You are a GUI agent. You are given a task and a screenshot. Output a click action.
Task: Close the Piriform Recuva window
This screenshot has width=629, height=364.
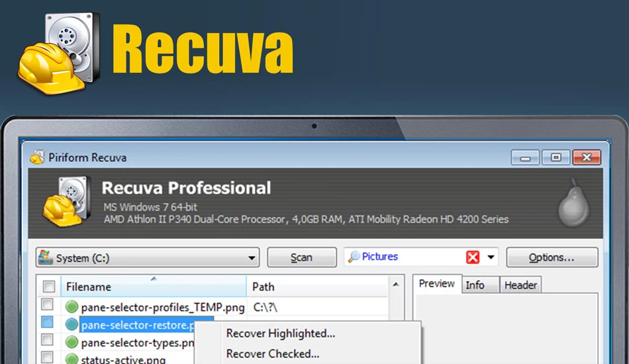(587, 158)
